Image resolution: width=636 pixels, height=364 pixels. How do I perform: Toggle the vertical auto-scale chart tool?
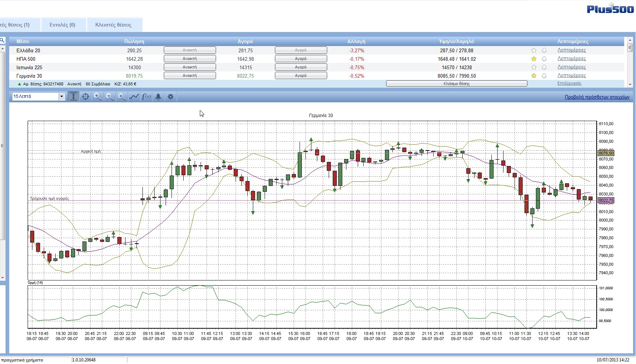tap(74, 96)
